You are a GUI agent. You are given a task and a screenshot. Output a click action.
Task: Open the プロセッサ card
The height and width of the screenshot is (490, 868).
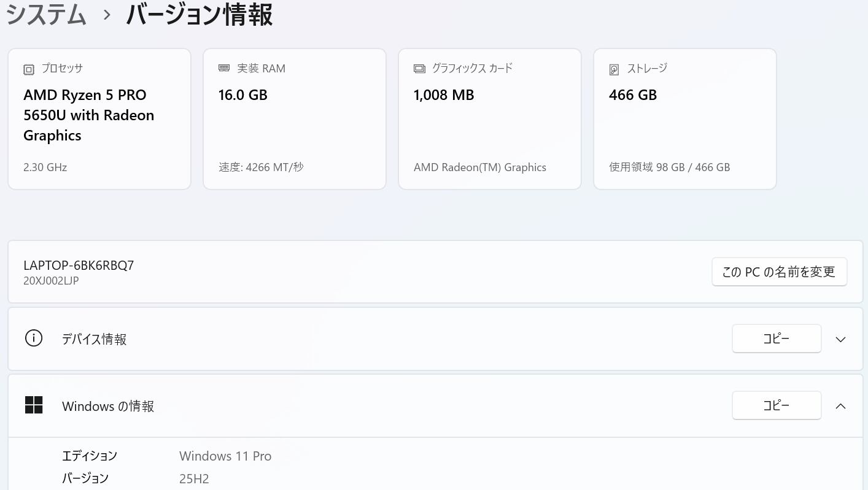tap(99, 119)
